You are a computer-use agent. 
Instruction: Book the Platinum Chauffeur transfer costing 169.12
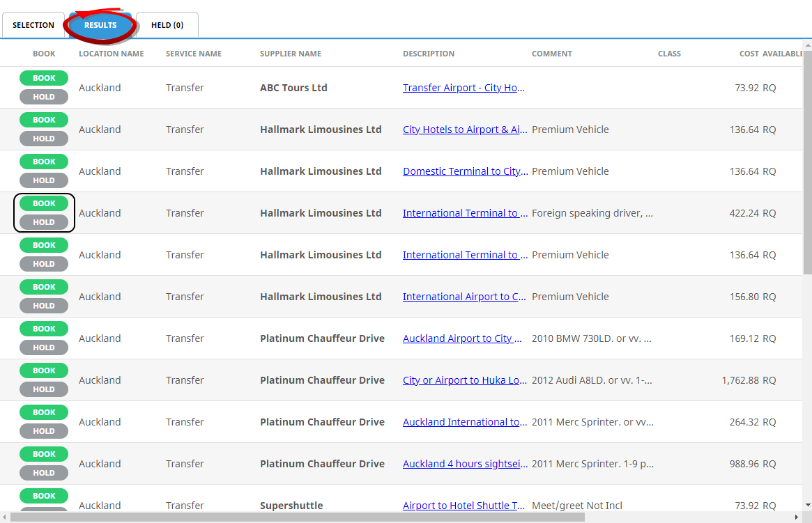point(44,329)
